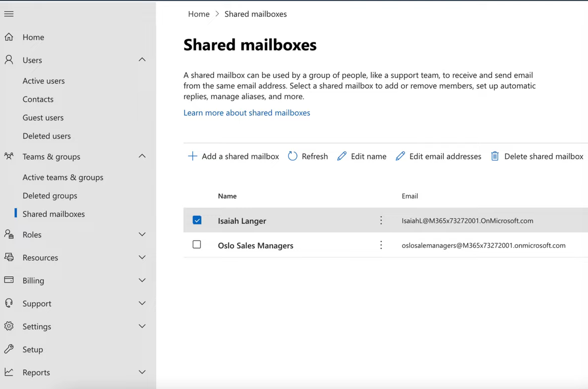Viewport: 588px width, 389px height.
Task: Open Deleted users in sidebar
Action: click(x=46, y=136)
